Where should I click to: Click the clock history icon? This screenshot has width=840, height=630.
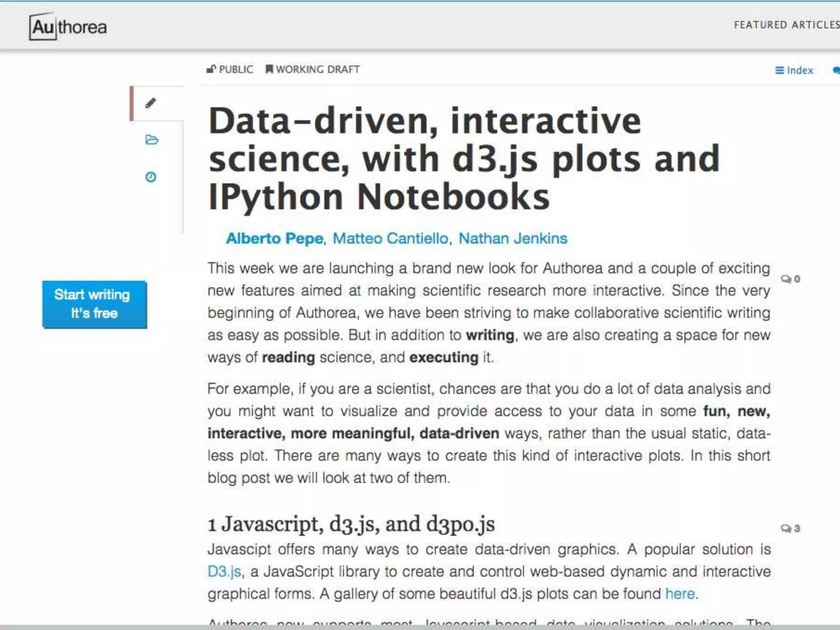pos(151,177)
